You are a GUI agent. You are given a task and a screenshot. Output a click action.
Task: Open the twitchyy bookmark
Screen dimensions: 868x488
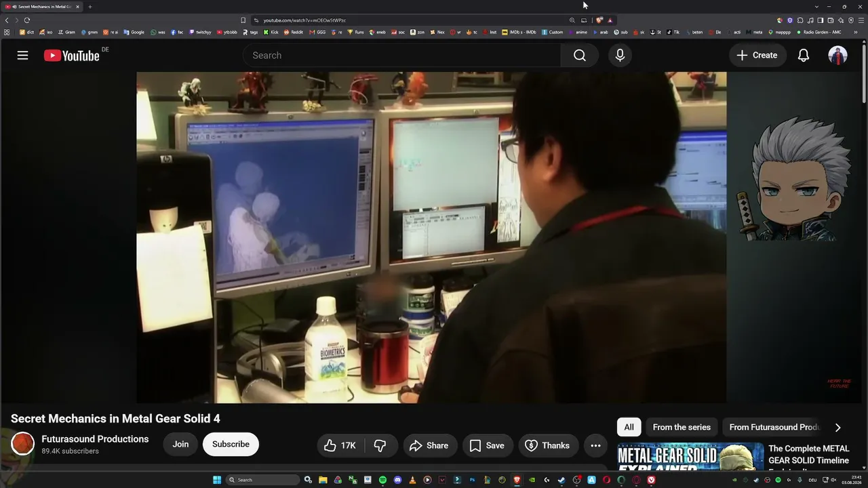coord(200,32)
